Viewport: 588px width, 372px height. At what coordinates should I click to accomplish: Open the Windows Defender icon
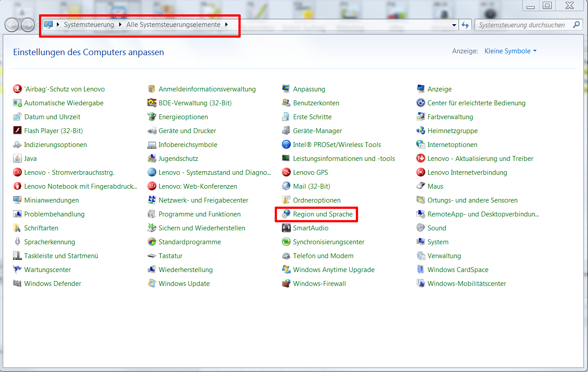point(17,283)
